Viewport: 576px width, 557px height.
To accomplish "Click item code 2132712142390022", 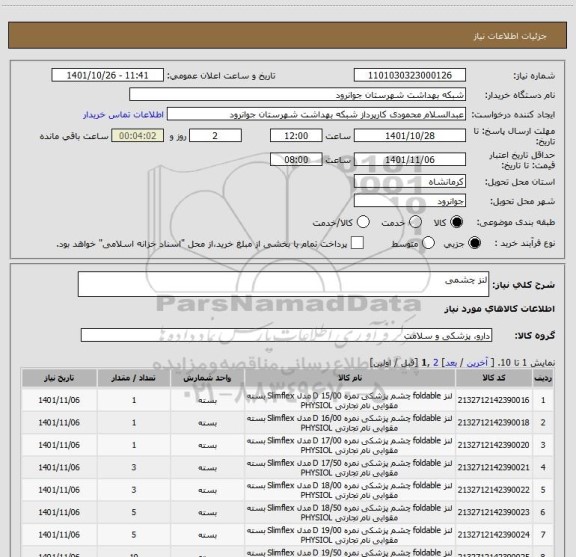I will (x=493, y=490).
